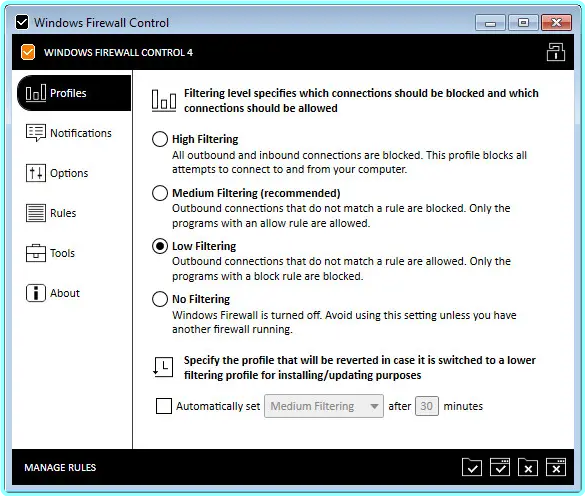Click the orange checkmark logo icon
Viewport: 585px width, 496px height.
(x=28, y=52)
